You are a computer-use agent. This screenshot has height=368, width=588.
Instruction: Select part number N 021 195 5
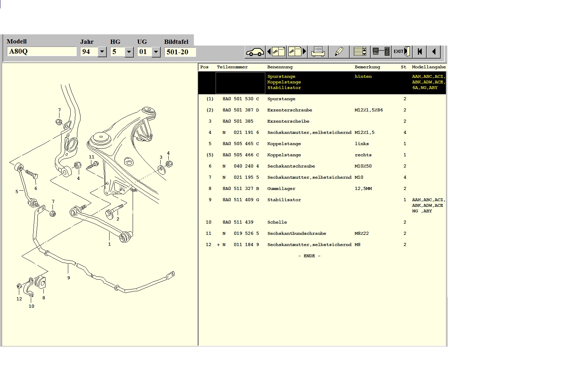tap(241, 177)
